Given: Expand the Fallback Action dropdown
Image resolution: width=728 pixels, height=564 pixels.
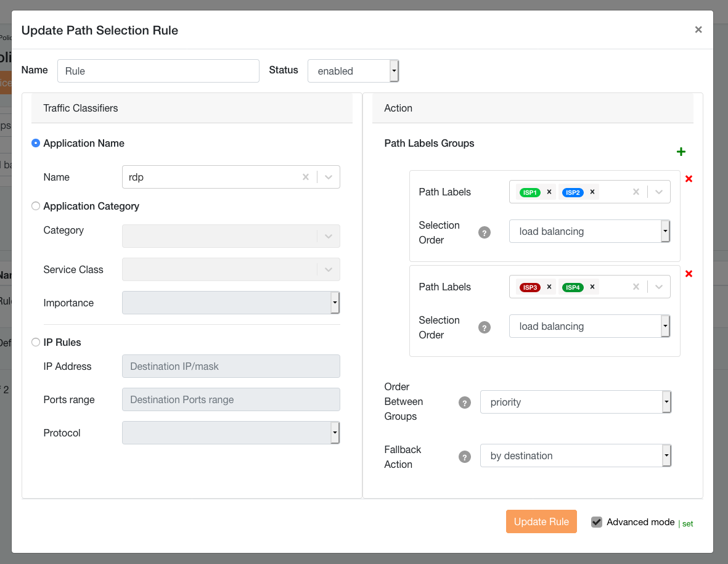Looking at the screenshot, I should [575, 456].
